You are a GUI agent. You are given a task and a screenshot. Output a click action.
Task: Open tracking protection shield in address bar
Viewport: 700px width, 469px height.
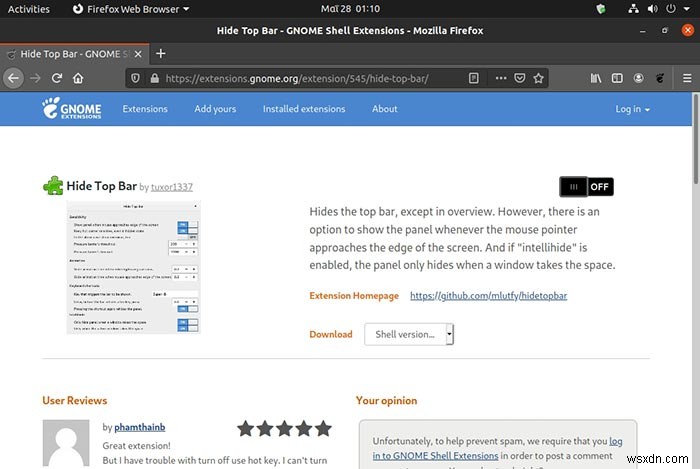[135, 79]
